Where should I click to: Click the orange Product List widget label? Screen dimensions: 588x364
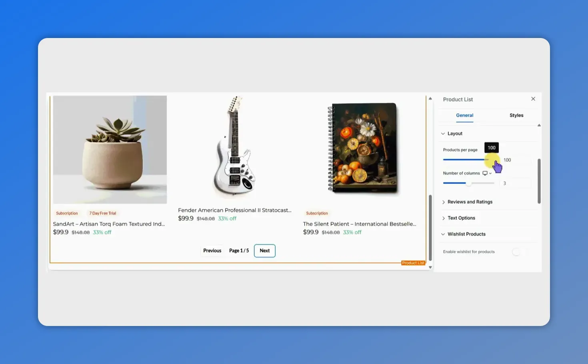(x=413, y=263)
